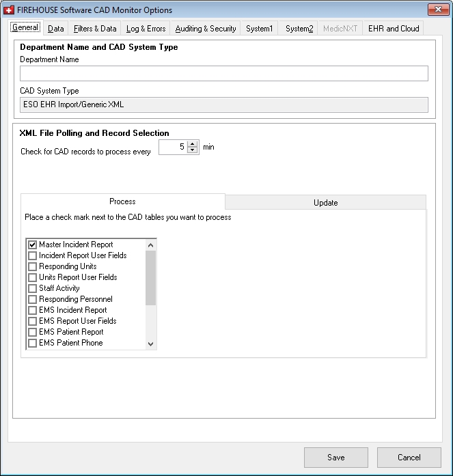Switch to the General tab
The width and height of the screenshot is (453, 476).
[x=25, y=27]
